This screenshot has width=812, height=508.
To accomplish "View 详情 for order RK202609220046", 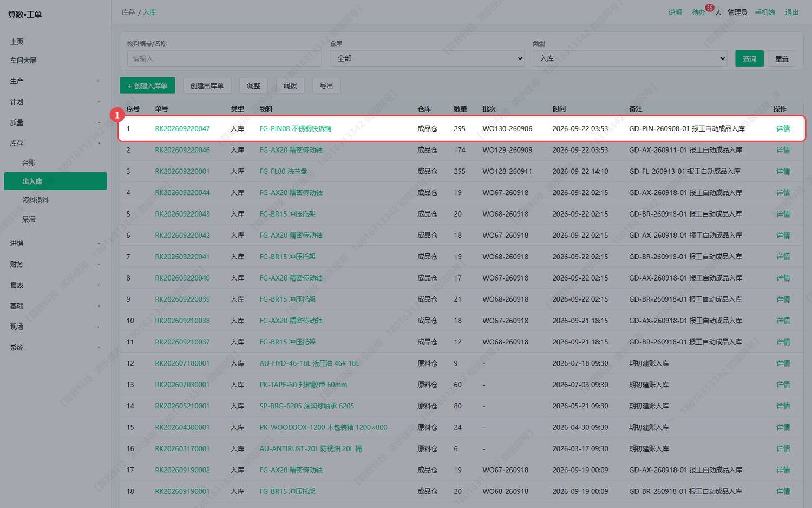I will click(783, 150).
